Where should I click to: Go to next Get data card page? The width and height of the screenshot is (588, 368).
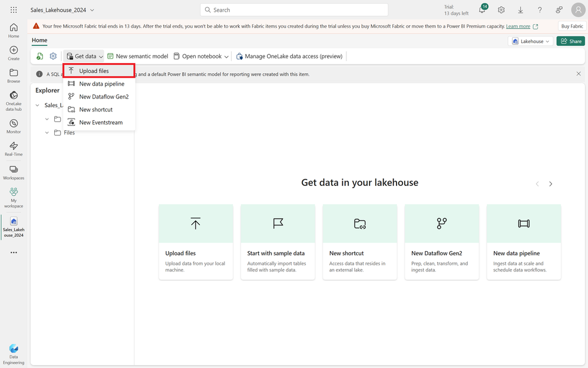pyautogui.click(x=550, y=184)
